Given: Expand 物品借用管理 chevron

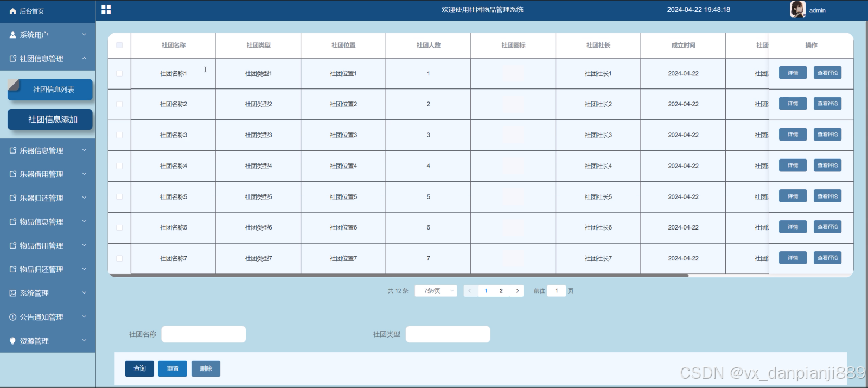Looking at the screenshot, I should tap(84, 245).
